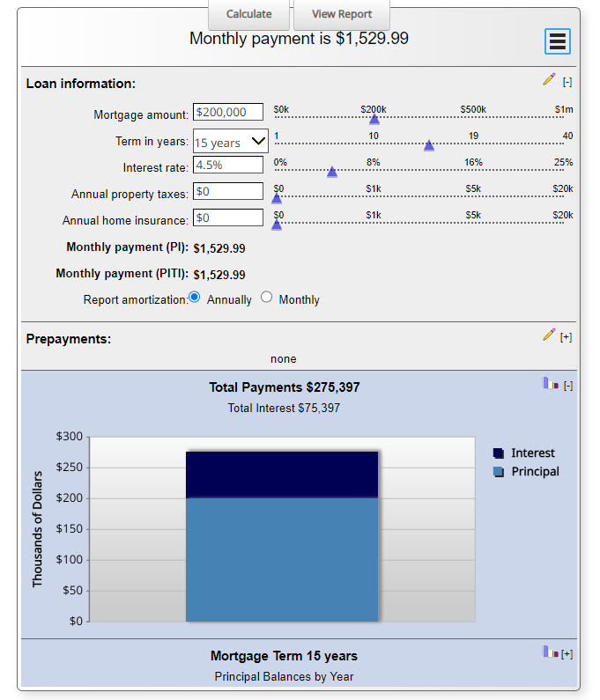Click the Interest rate slider handle
Image resolution: width=600 pixels, height=700 pixels.
332,172
